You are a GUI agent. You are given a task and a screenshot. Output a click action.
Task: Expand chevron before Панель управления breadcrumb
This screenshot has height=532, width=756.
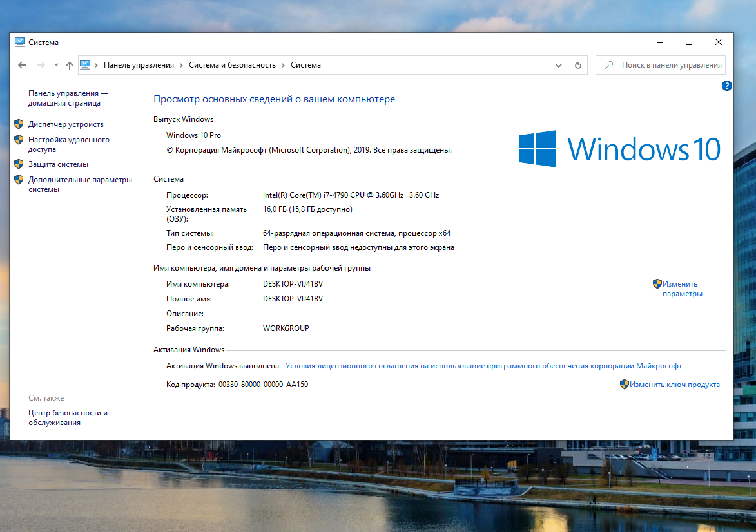(97, 66)
